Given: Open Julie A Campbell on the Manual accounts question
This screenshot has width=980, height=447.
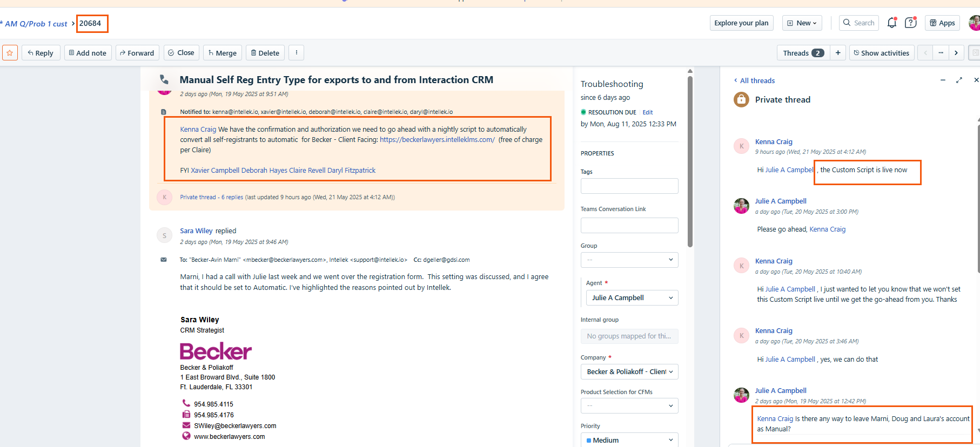Looking at the screenshot, I should [x=781, y=390].
